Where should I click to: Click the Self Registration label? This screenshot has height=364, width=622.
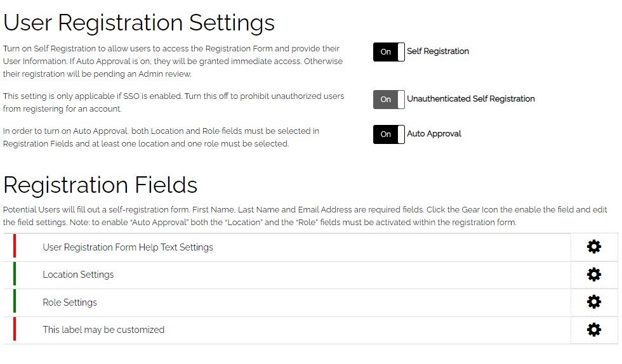tap(438, 51)
